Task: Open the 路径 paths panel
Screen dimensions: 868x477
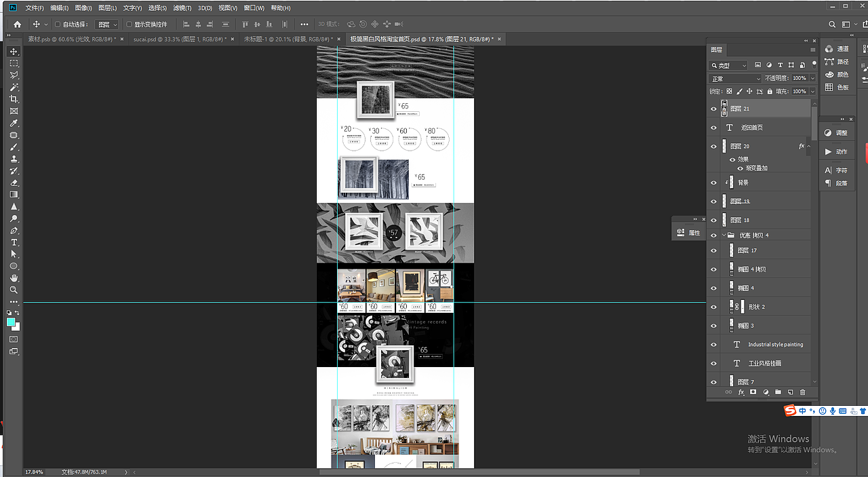Action: pyautogui.click(x=837, y=62)
